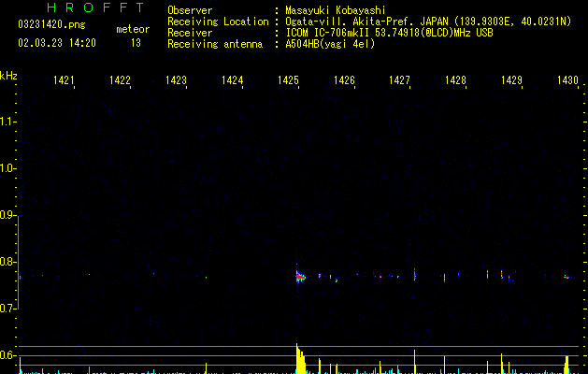Click the 1428 time axis label
Viewport: 588px width, 374px height.
(455, 80)
